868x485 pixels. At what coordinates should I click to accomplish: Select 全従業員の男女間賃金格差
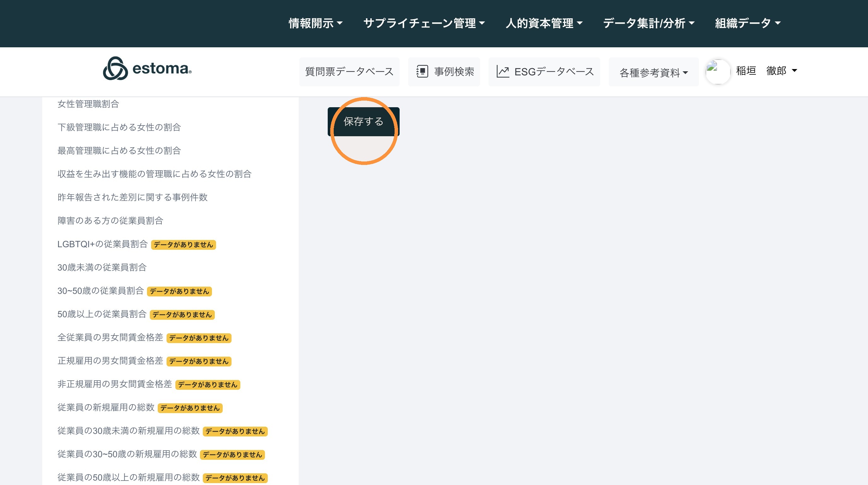(x=110, y=337)
